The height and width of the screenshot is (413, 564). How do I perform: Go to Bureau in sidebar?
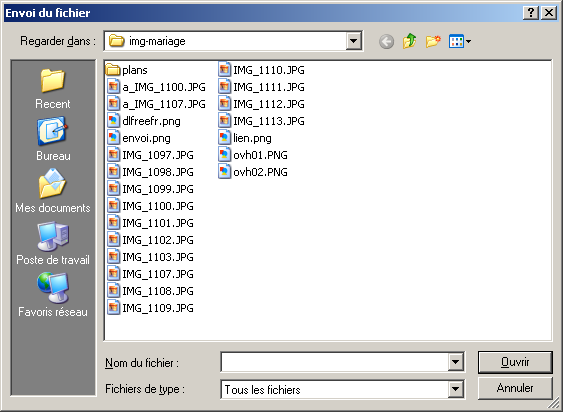(53, 139)
